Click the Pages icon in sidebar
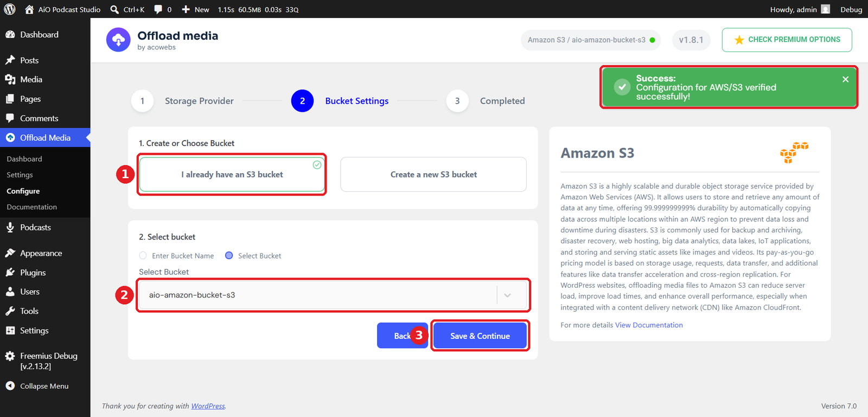 click(10, 99)
